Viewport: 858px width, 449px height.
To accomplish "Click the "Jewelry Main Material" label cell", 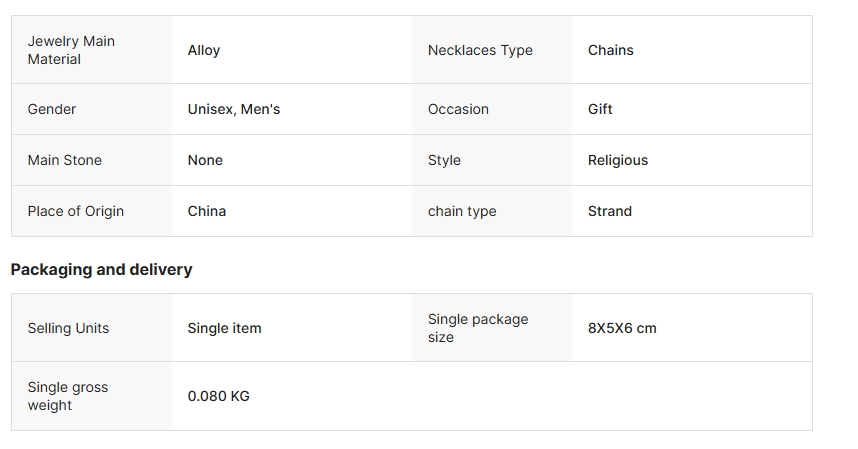I will coord(71,50).
